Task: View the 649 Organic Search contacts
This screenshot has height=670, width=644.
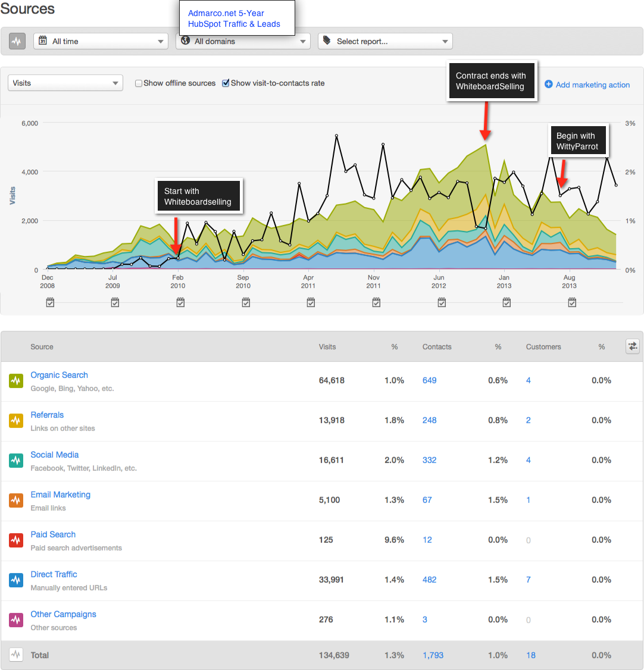Action: (430, 380)
